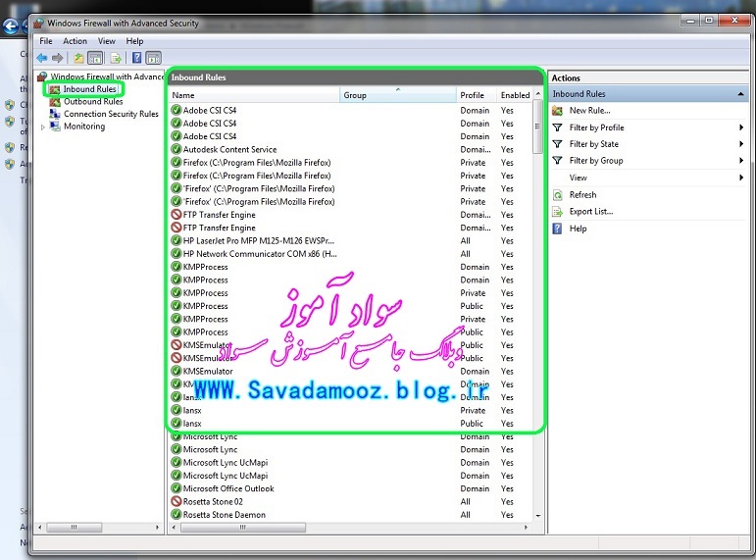Toggle the Show/Hide Console Tree icon
The width and height of the screenshot is (756, 560).
point(95,59)
